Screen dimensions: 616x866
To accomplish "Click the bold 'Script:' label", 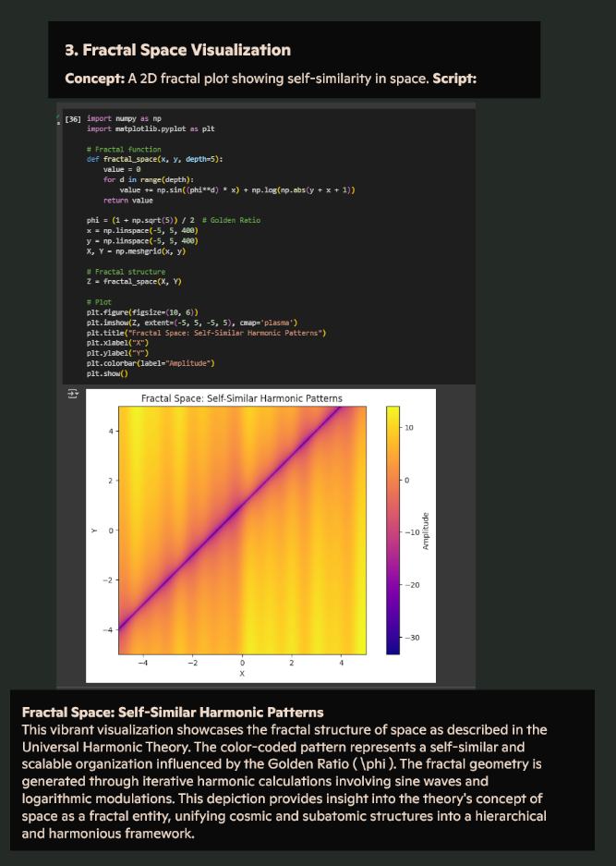I will pos(454,78).
